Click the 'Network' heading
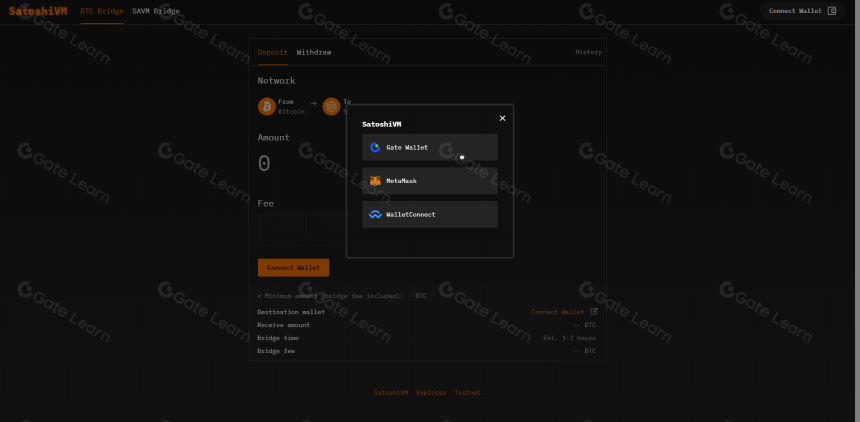860x422 pixels. [276, 81]
